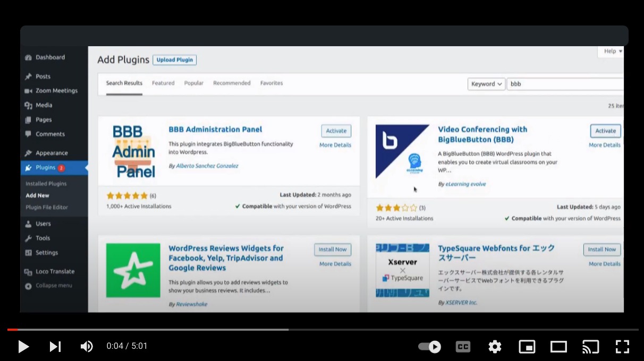Cast video to a TV

(x=590, y=347)
